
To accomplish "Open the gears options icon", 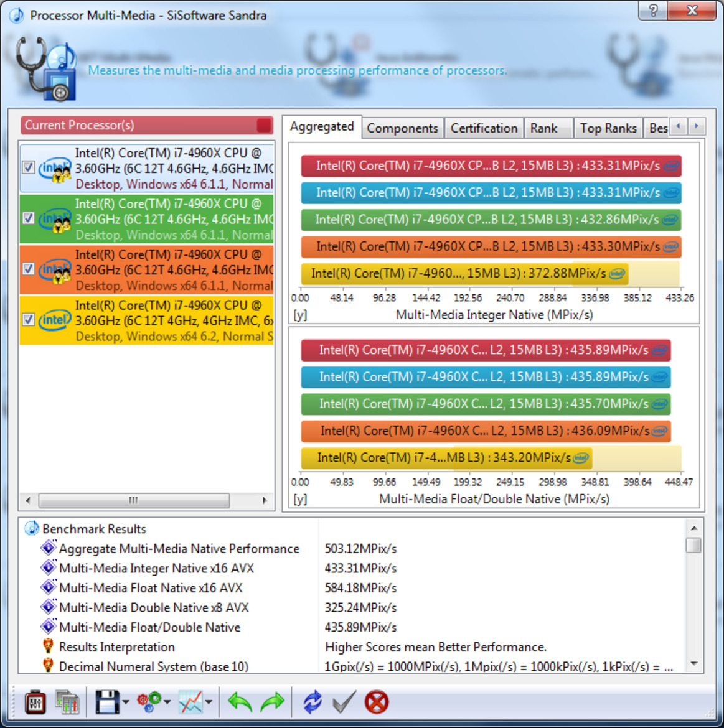I will [x=149, y=702].
